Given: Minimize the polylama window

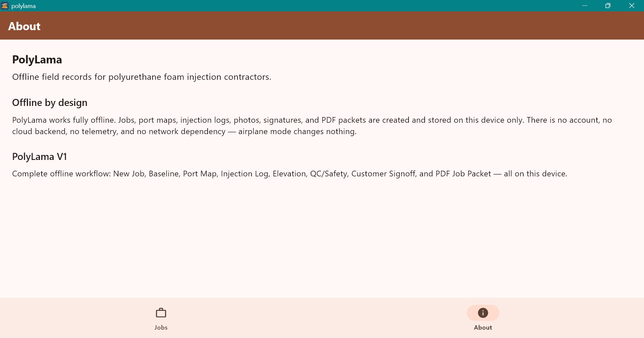Looking at the screenshot, I should tap(585, 6).
